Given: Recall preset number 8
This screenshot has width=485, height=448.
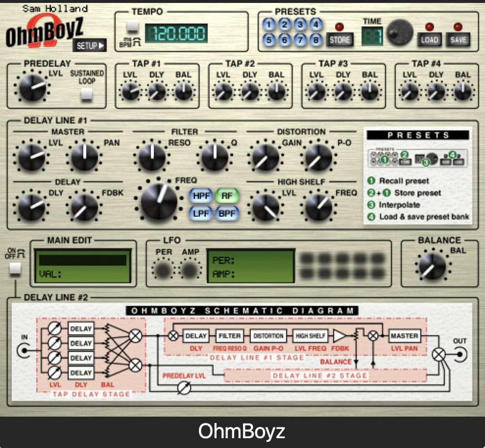Looking at the screenshot, I should click(x=316, y=40).
